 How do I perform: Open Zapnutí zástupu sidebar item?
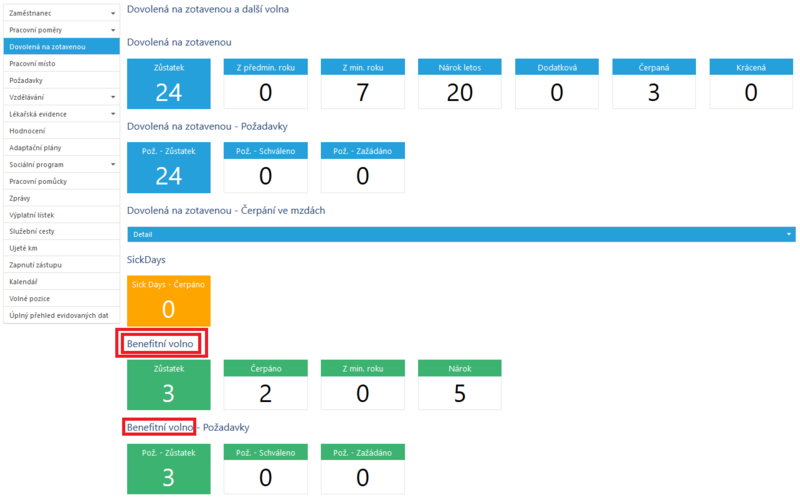coord(61,265)
